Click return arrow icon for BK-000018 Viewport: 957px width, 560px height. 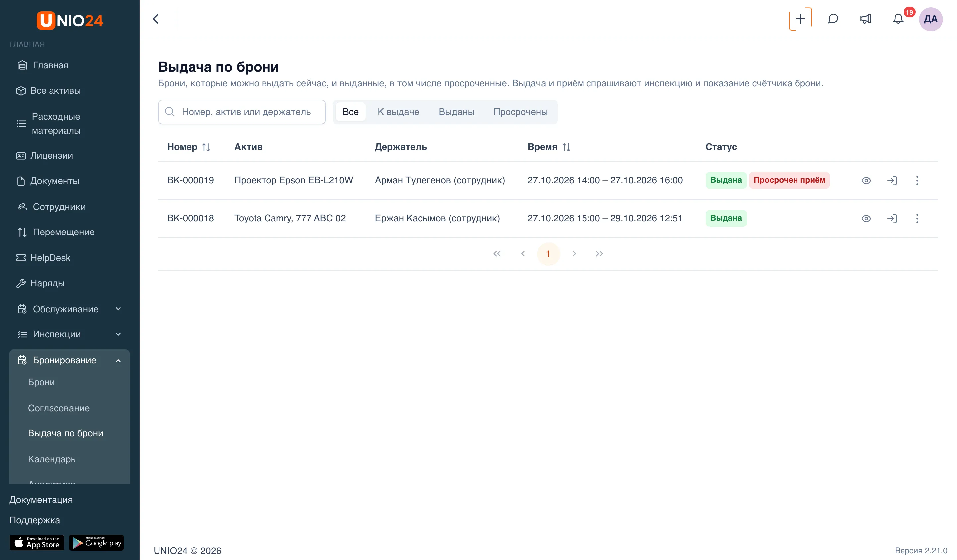coord(892,218)
